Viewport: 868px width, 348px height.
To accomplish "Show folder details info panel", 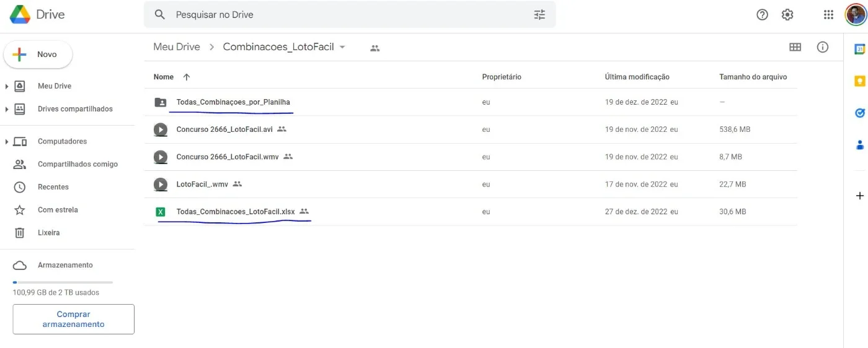I will coord(823,47).
